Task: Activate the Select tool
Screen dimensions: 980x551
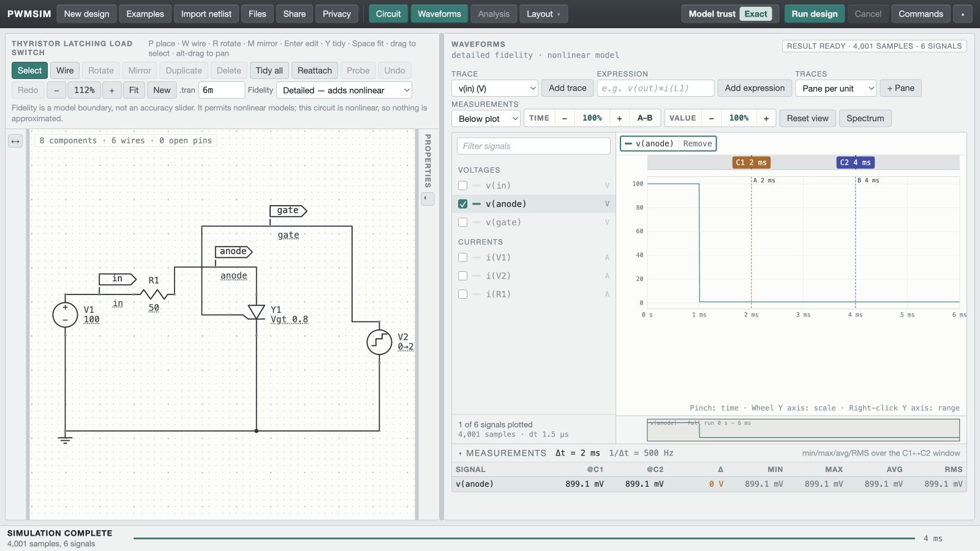Action: [29, 70]
